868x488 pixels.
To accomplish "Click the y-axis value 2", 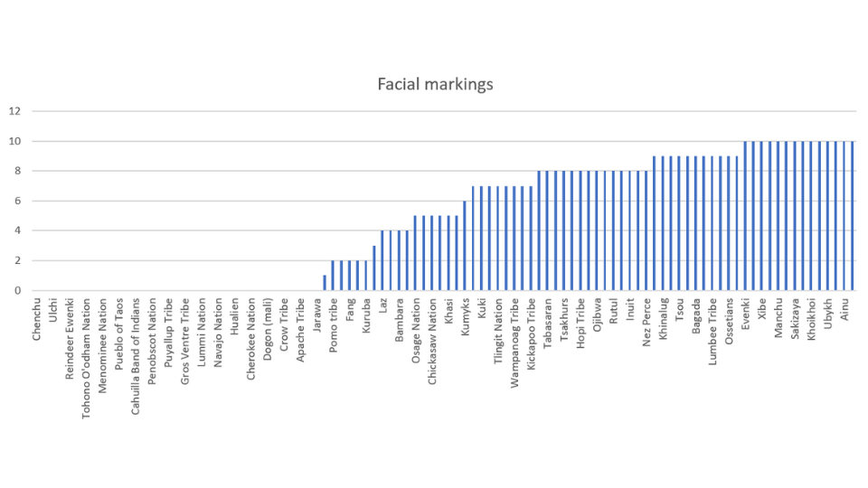I will [x=18, y=260].
